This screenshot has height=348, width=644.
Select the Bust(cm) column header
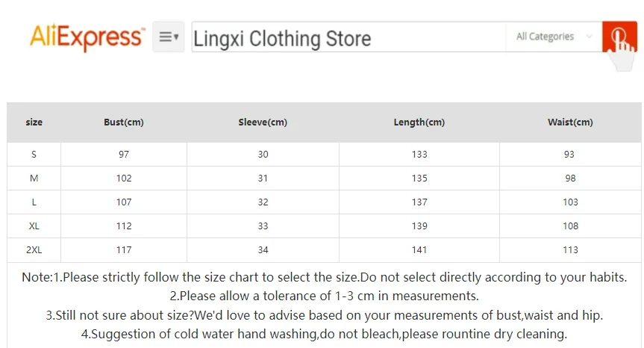click(124, 122)
